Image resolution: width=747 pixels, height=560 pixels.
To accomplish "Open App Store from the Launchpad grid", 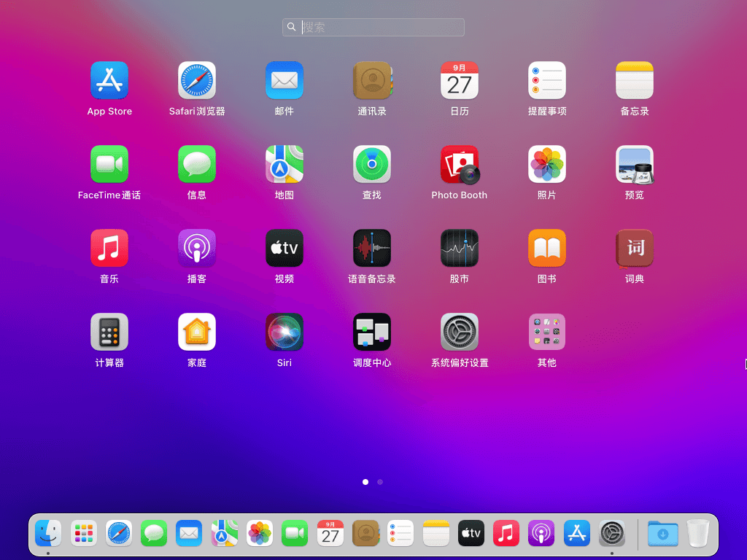I will tap(109, 80).
